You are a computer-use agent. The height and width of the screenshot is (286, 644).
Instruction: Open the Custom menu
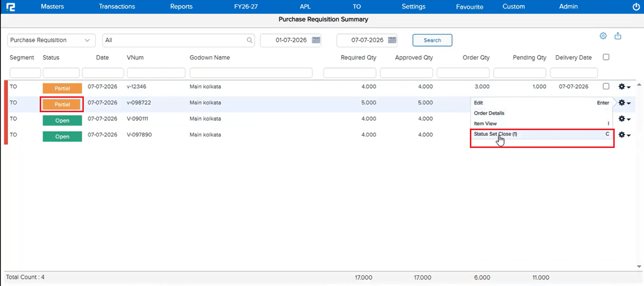click(x=514, y=6)
